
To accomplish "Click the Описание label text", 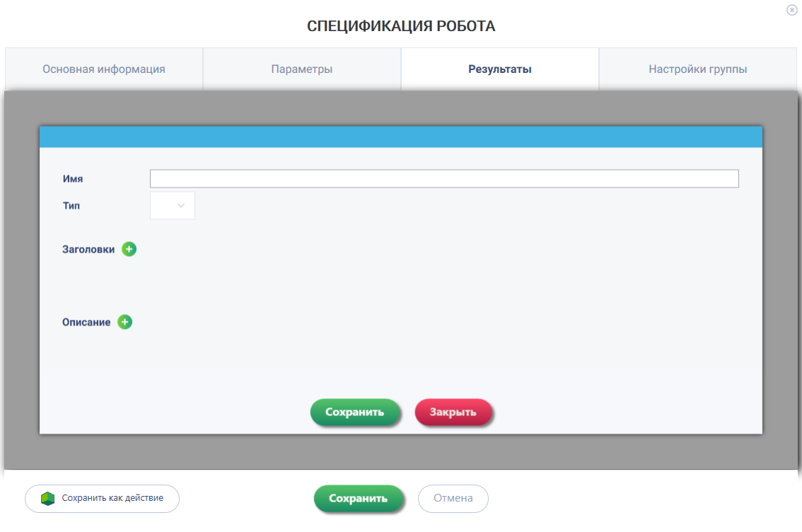I will pyautogui.click(x=86, y=323).
